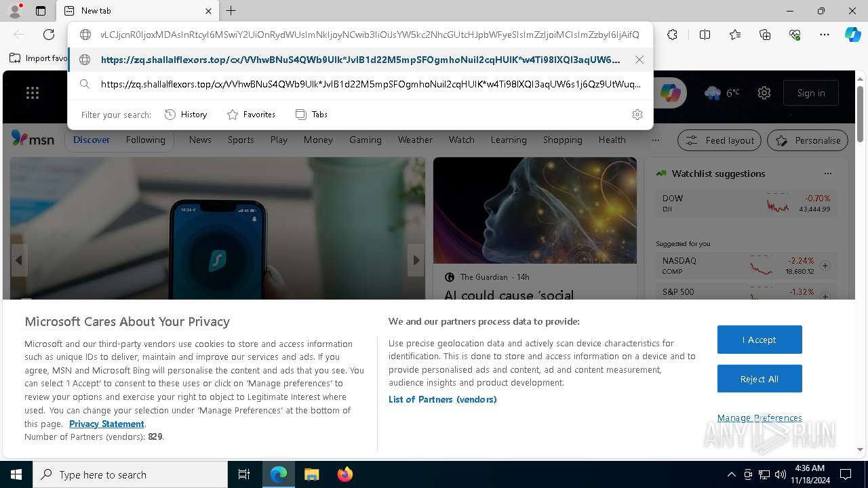Remove the shallalflexors URL suggestion

click(639, 60)
